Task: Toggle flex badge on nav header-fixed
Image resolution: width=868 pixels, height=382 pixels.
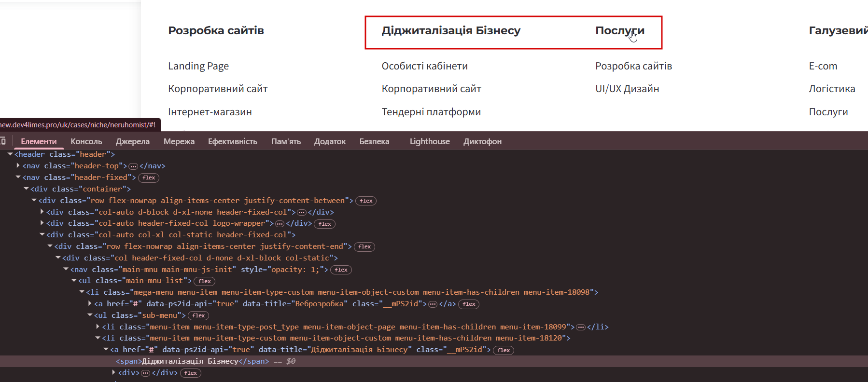Action: coord(149,178)
